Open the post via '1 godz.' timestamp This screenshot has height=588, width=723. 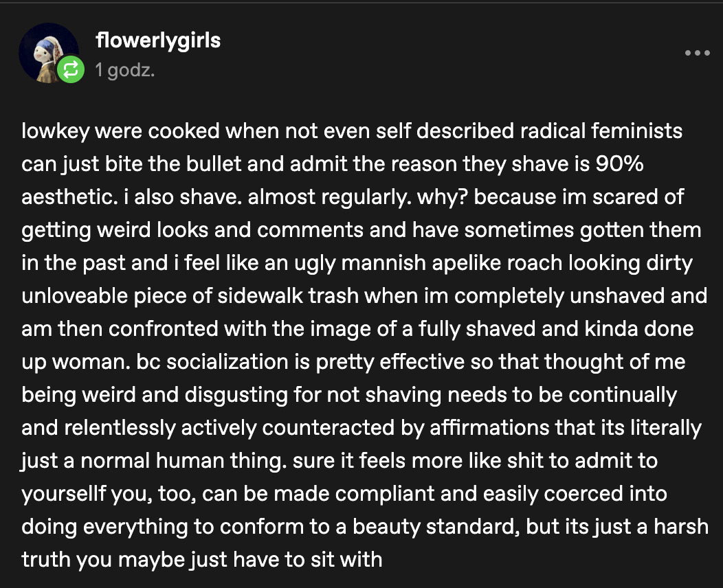click(x=125, y=70)
